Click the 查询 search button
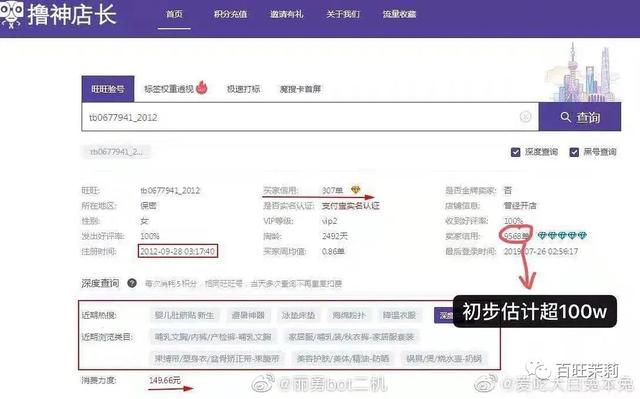The width and height of the screenshot is (640, 399). point(580,117)
